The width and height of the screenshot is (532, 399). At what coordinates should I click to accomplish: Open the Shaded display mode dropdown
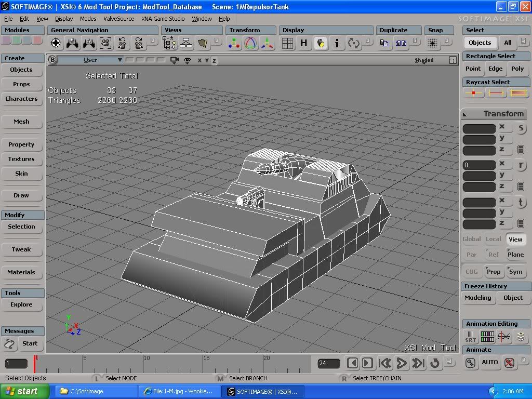424,60
